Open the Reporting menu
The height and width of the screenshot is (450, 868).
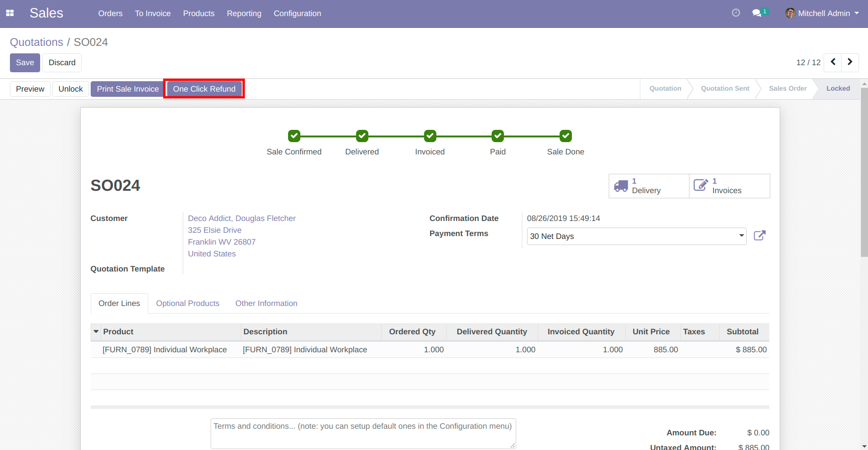point(244,13)
